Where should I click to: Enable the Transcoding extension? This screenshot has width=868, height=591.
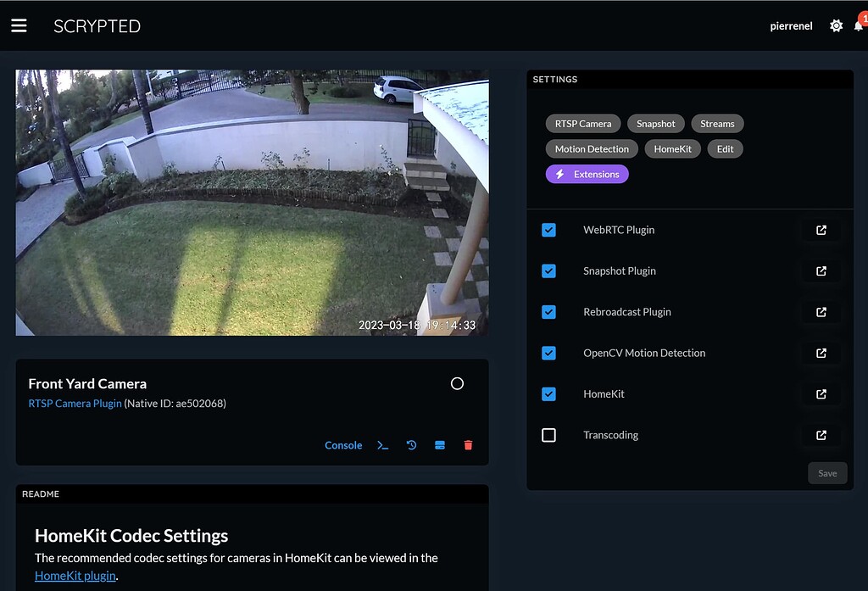pyautogui.click(x=548, y=435)
